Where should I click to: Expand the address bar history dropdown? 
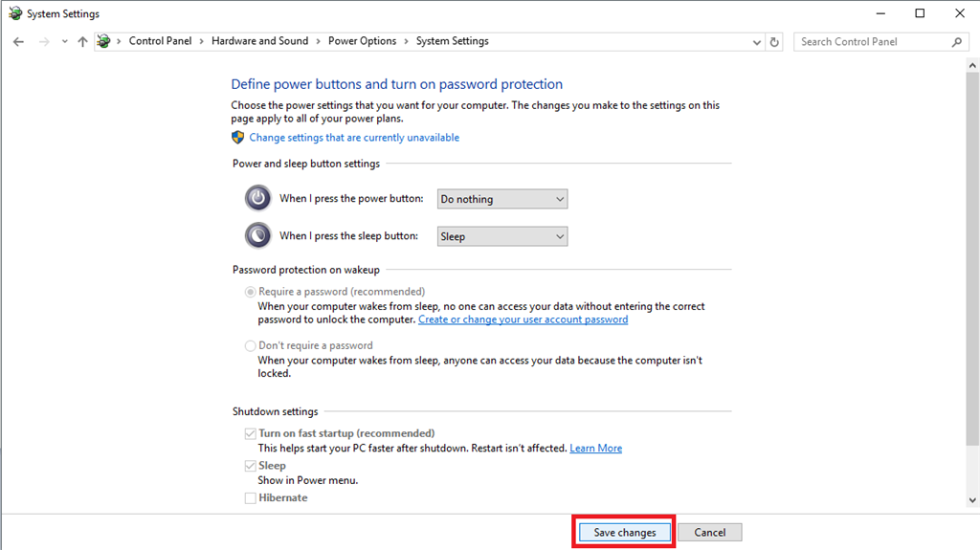click(757, 42)
